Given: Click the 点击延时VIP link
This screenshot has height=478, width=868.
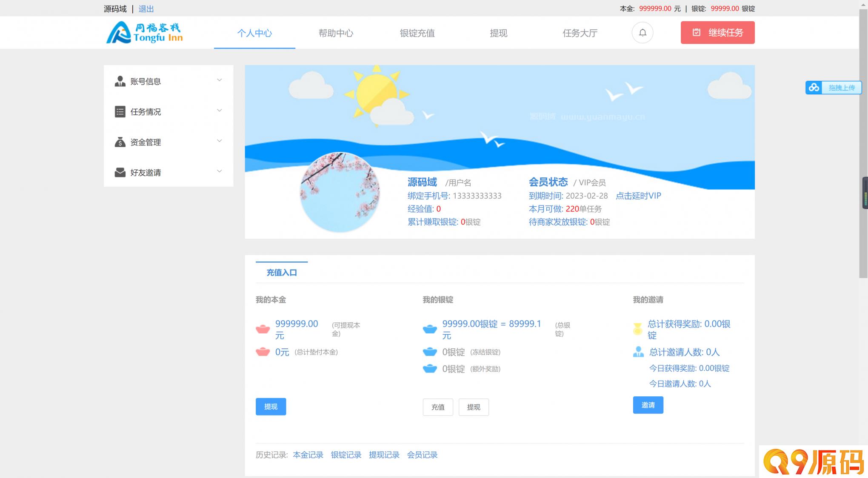Looking at the screenshot, I should click(x=638, y=196).
